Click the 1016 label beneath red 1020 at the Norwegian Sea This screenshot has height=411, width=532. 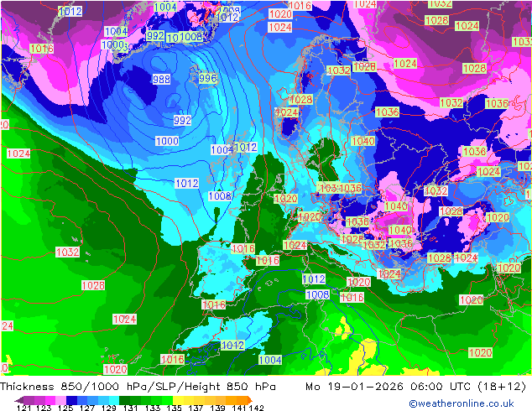point(300,5)
